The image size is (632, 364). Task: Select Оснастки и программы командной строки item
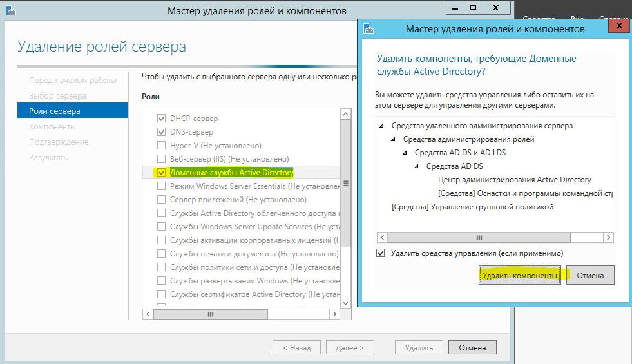(526, 193)
